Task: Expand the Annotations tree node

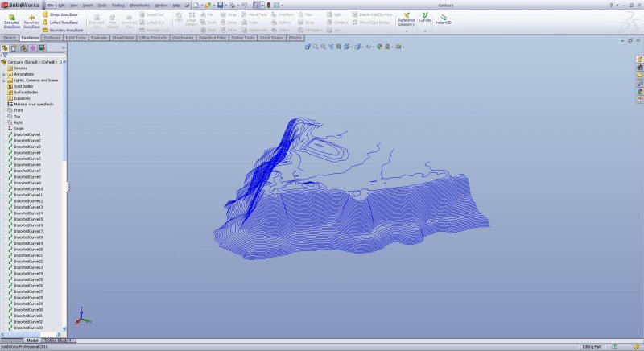Action: (4, 74)
